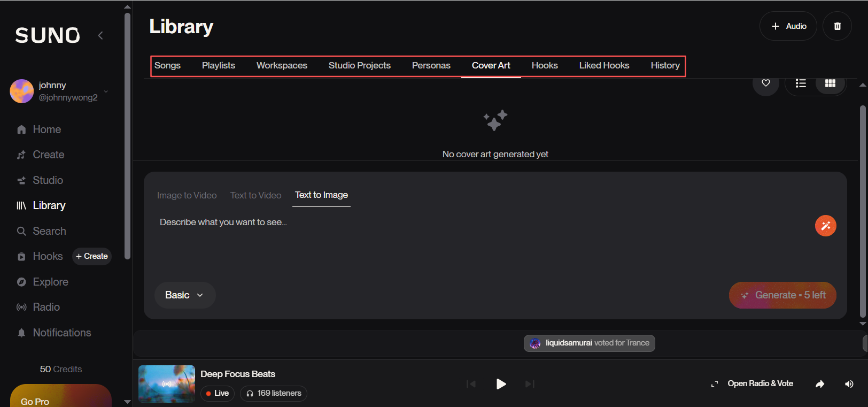Open the Basic mode dropdown
This screenshot has height=407, width=868.
(185, 295)
